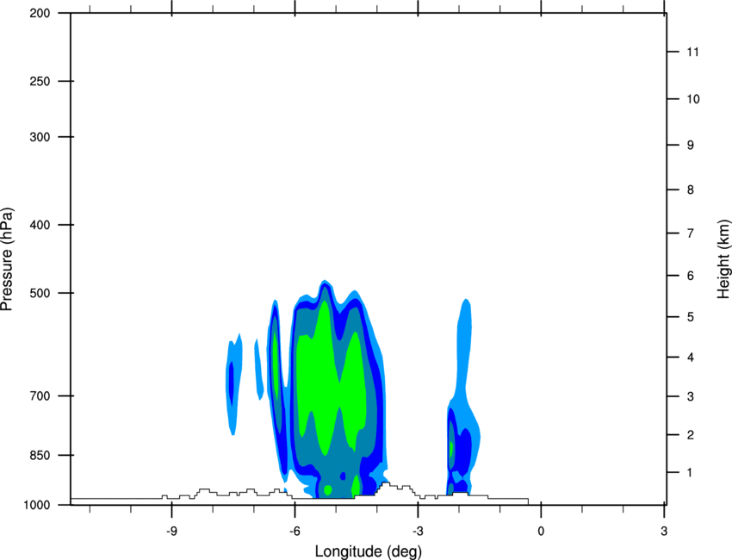Click the -9 longitude tick label
The height and width of the screenshot is (560, 732).
171,531
